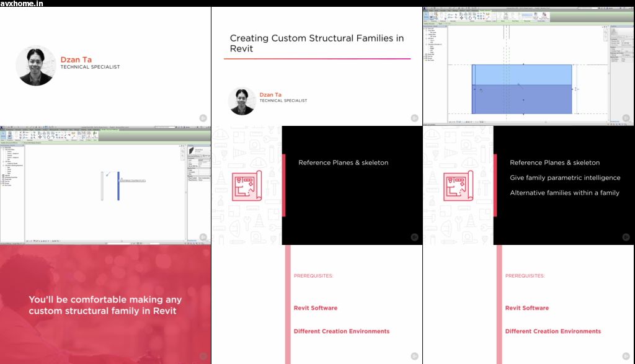Click 'Alternative families within a family' text
Screen dimensions: 635x364
pyautogui.click(x=564, y=193)
